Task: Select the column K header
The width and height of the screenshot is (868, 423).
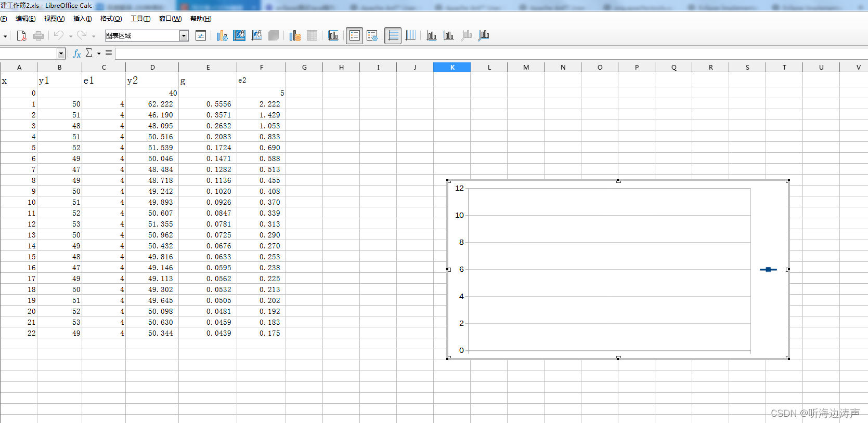Action: click(452, 67)
